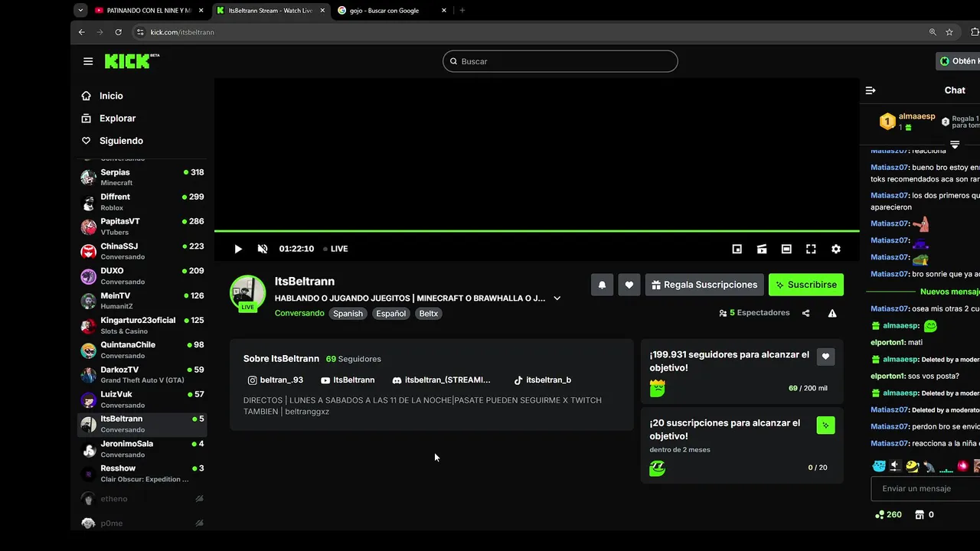The image size is (980, 551).
Task: Select the Spanish tag
Action: tap(348, 313)
